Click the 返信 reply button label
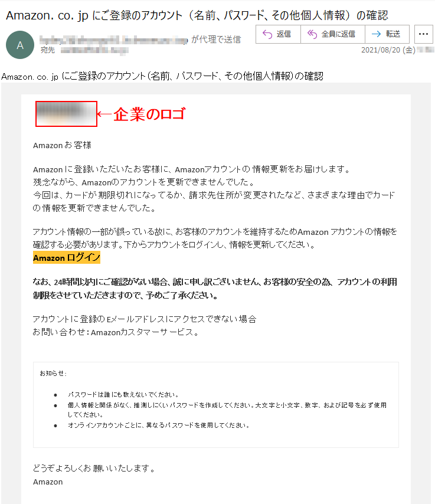 (x=283, y=34)
